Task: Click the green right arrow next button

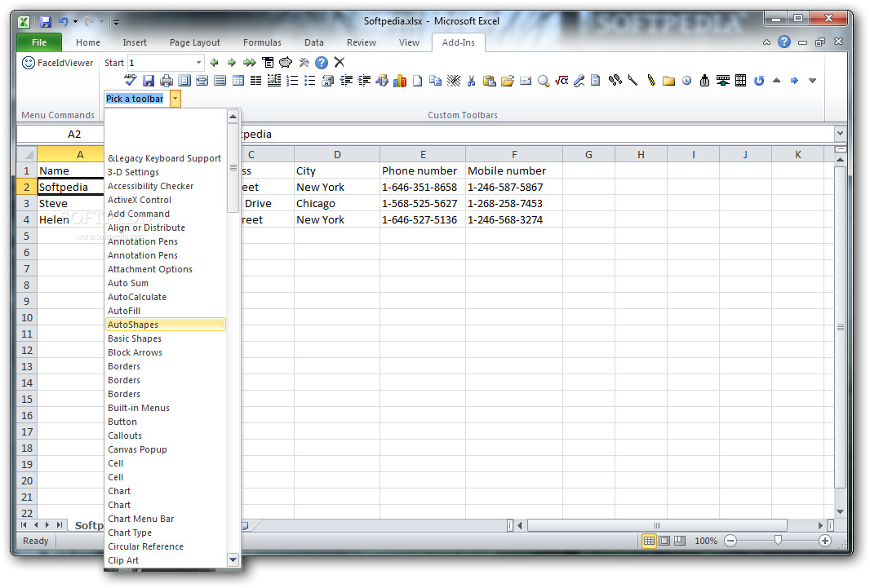Action: (x=232, y=63)
